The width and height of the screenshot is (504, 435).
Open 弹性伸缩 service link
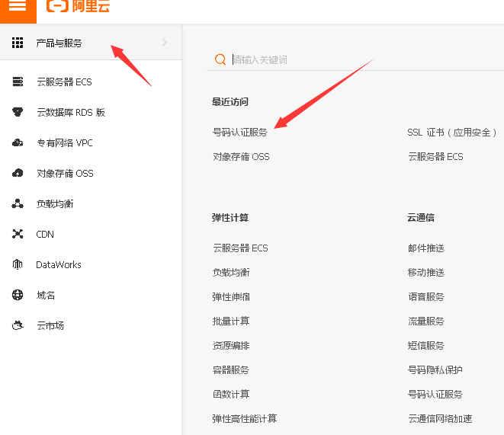coord(231,297)
